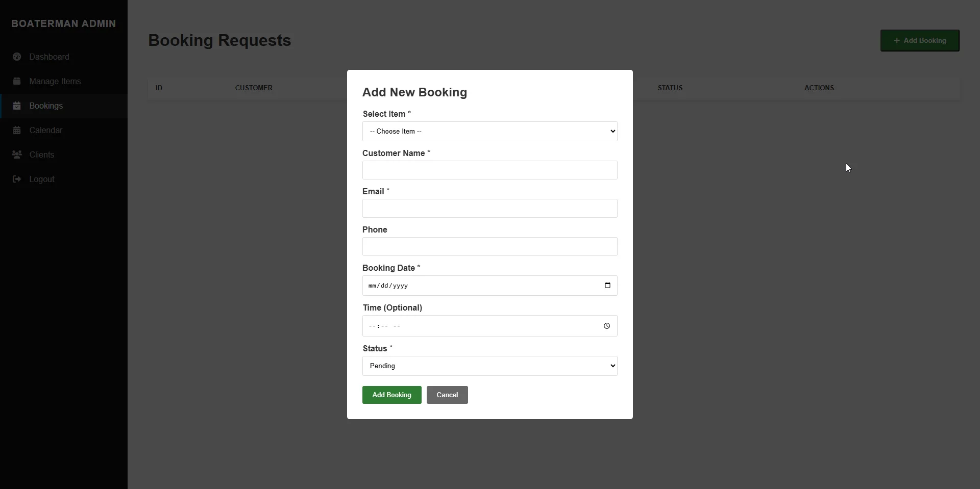Viewport: 980px width, 489px height.
Task: Click the top-right Add Booking button
Action: tap(919, 41)
